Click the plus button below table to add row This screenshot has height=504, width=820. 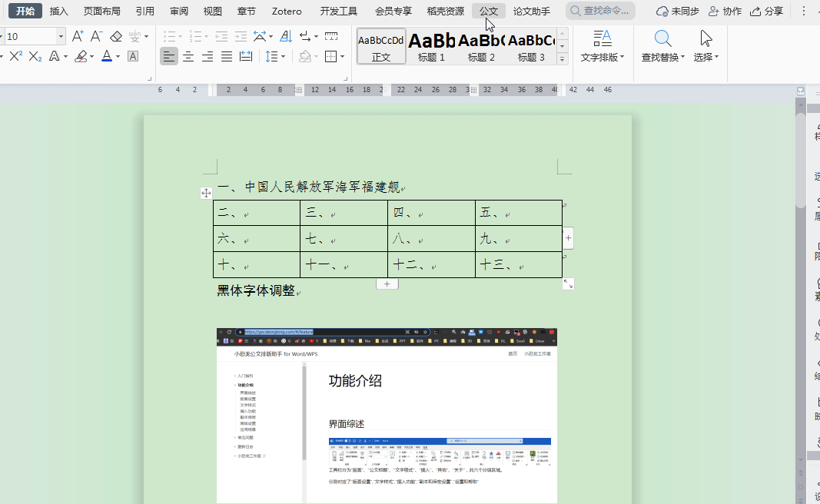pyautogui.click(x=387, y=284)
